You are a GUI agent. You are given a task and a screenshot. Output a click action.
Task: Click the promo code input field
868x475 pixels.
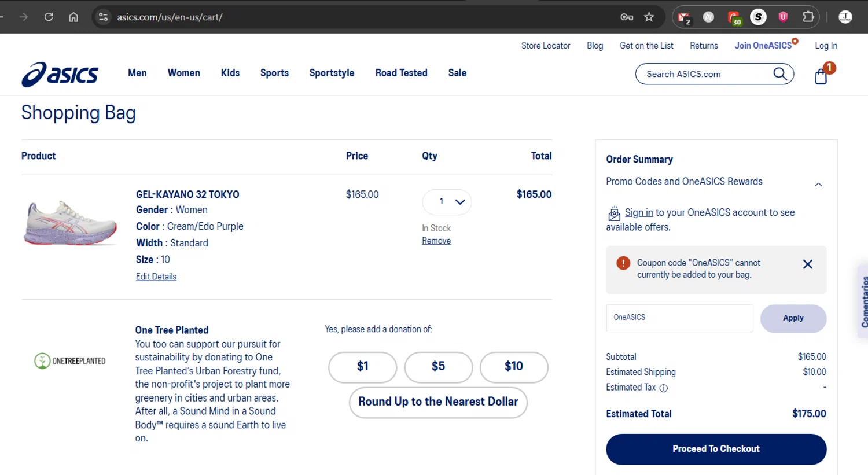pos(679,318)
